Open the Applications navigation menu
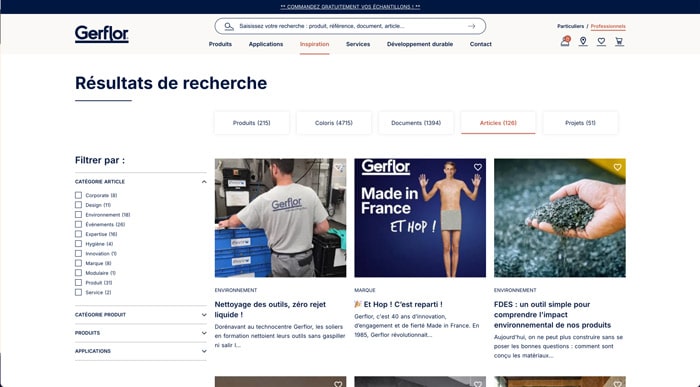This screenshot has height=387, width=700. click(266, 44)
